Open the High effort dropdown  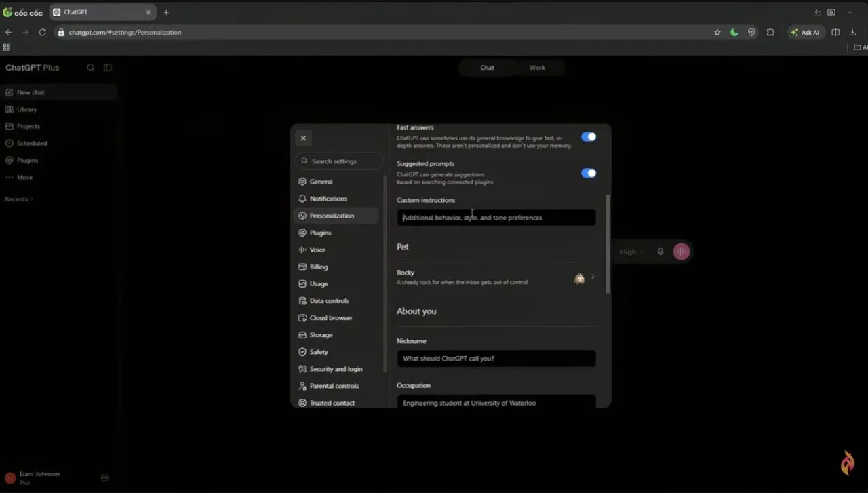click(632, 252)
